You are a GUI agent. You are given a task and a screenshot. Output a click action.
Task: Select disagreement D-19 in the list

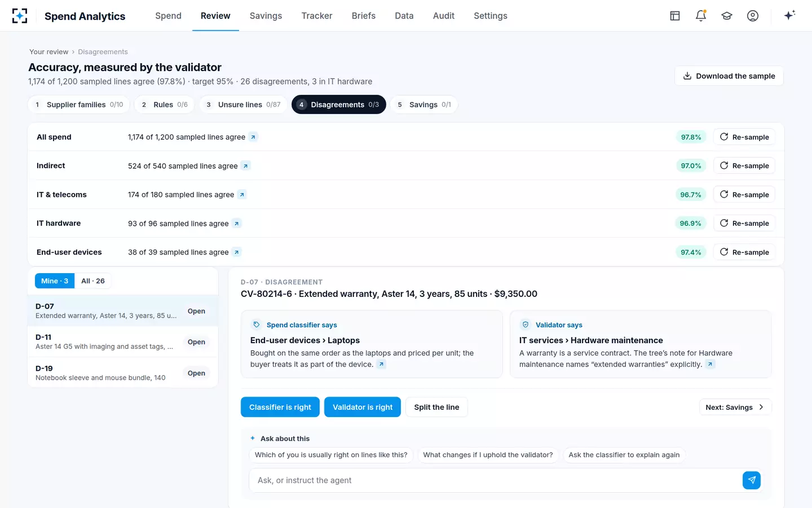click(x=123, y=373)
